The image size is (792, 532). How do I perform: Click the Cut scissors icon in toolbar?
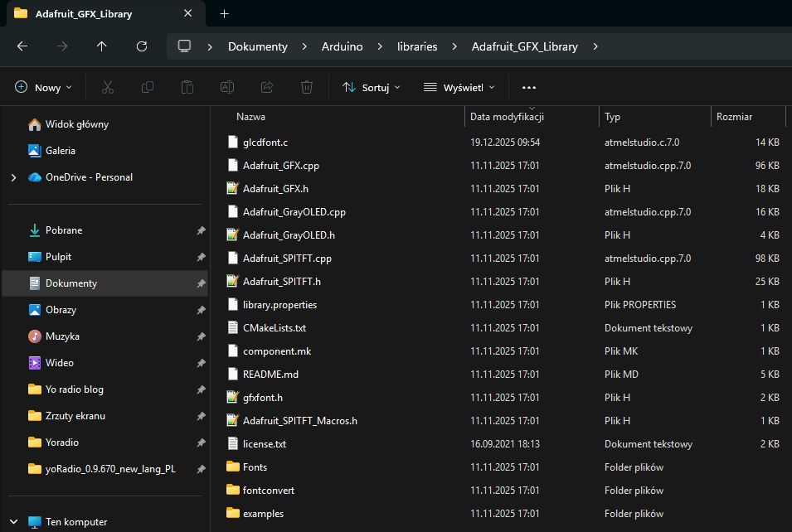click(108, 87)
